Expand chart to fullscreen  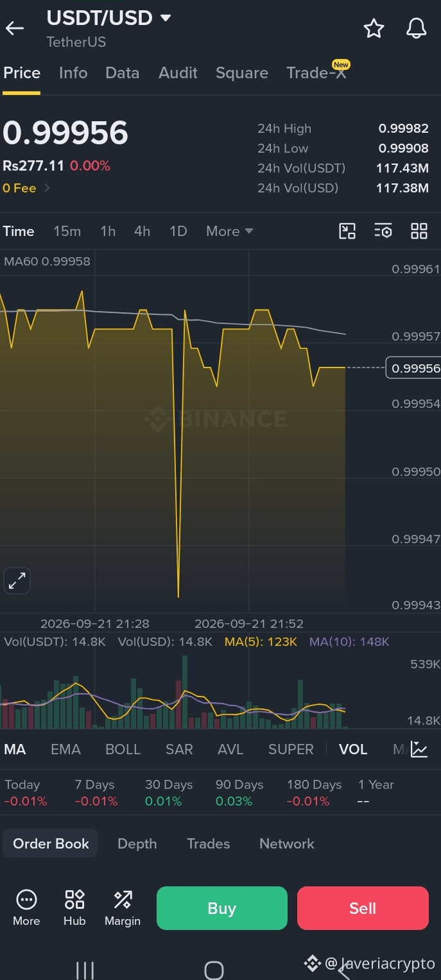[17, 581]
